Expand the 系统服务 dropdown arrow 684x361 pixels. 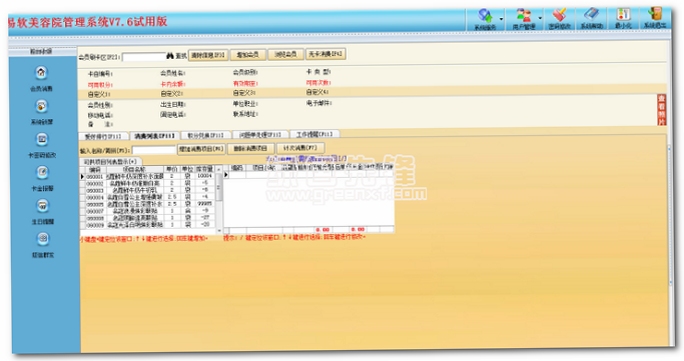(x=501, y=19)
